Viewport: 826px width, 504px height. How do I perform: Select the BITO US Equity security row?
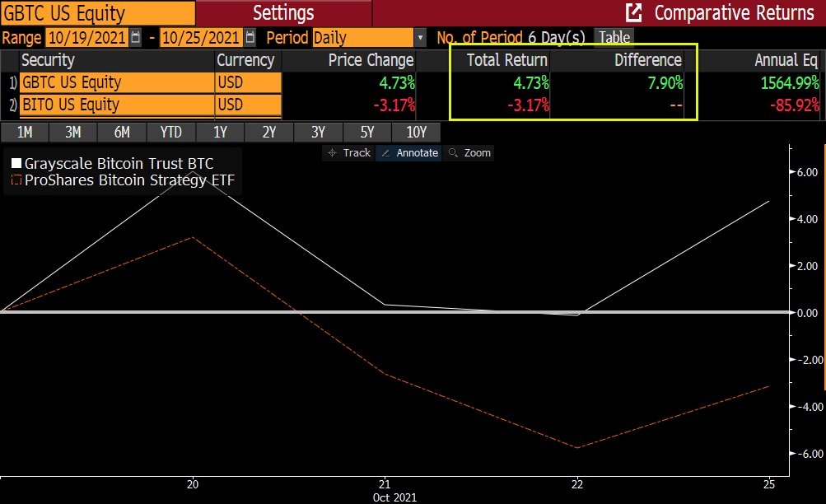click(x=117, y=105)
